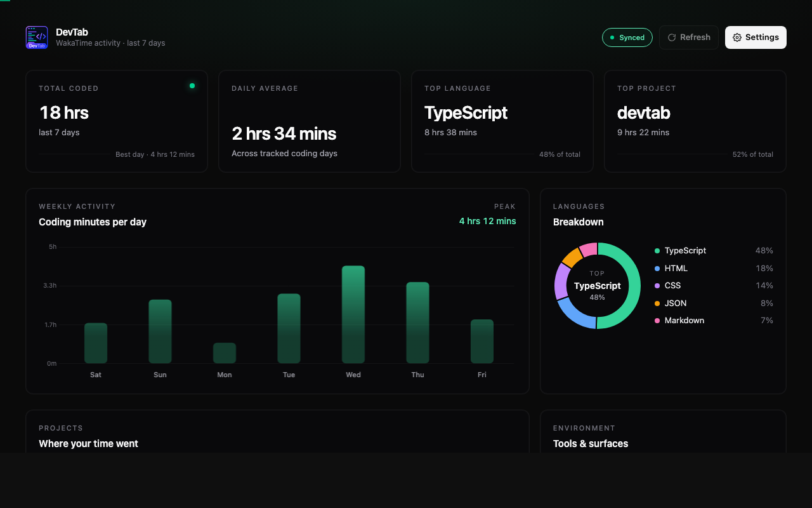Select the Tue bar in the weekly chart
This screenshot has height=508, width=812.
tap(289, 328)
